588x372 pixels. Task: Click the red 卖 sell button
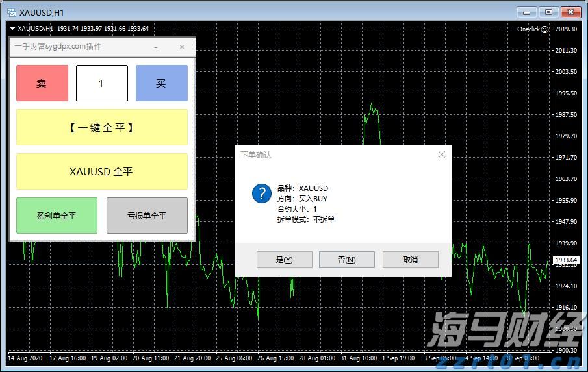(x=42, y=83)
